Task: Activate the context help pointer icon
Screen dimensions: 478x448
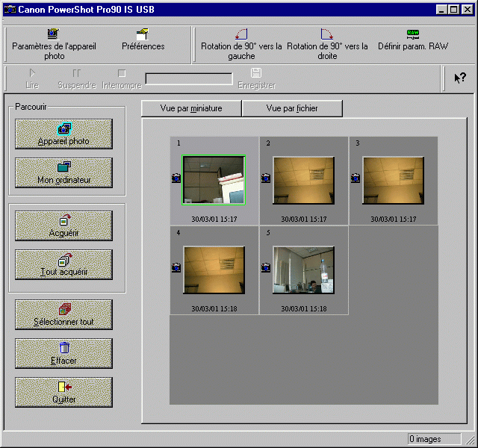Action: [x=460, y=78]
